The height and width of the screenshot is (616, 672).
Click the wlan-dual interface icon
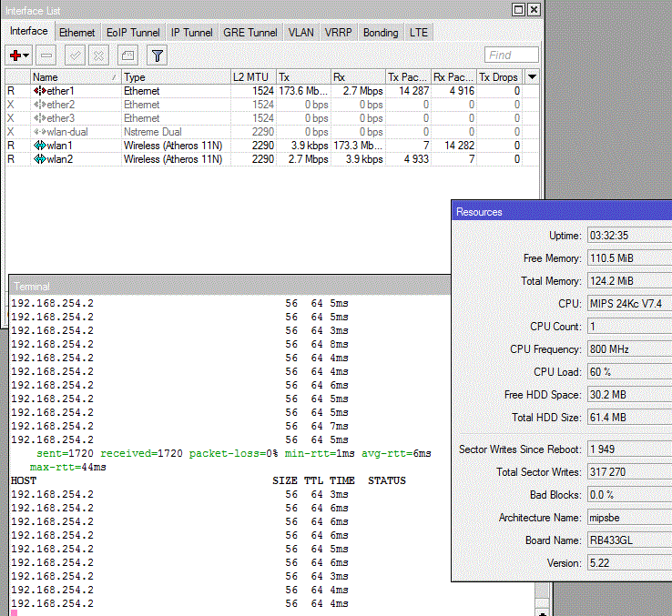[x=40, y=132]
